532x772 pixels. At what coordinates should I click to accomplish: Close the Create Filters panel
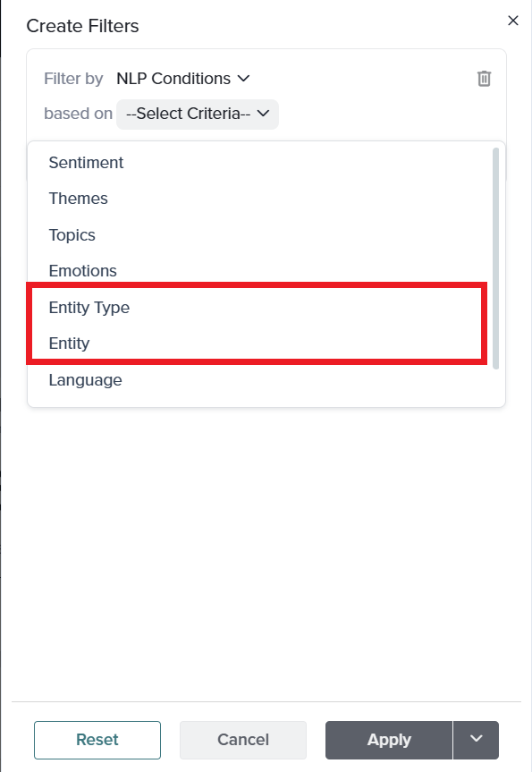tap(513, 21)
